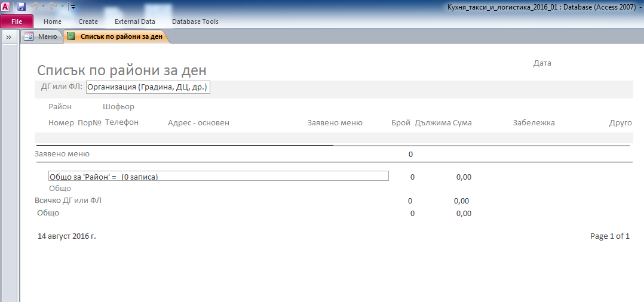
Task: Select the Списък по райони за ден tab
Action: coord(116,36)
